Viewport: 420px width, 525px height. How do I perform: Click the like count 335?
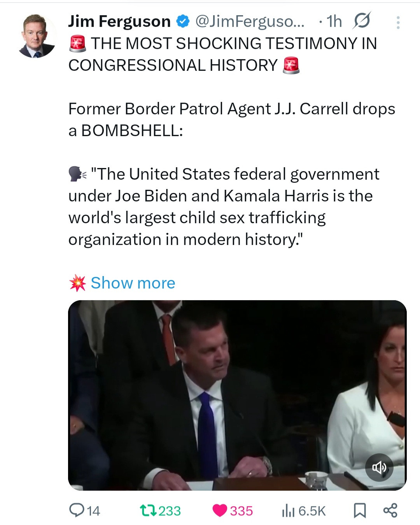tap(241, 511)
